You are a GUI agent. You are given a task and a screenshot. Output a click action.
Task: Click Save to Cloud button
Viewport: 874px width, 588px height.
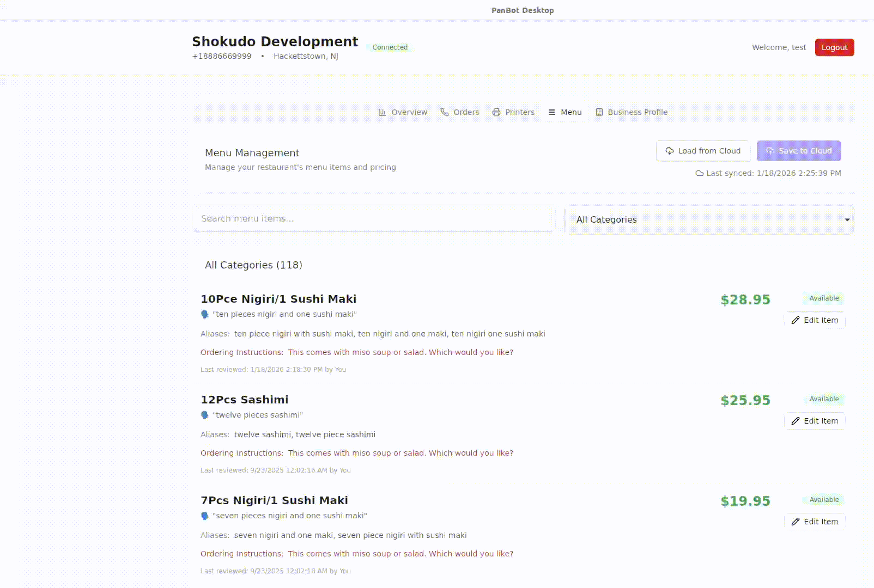tap(799, 151)
